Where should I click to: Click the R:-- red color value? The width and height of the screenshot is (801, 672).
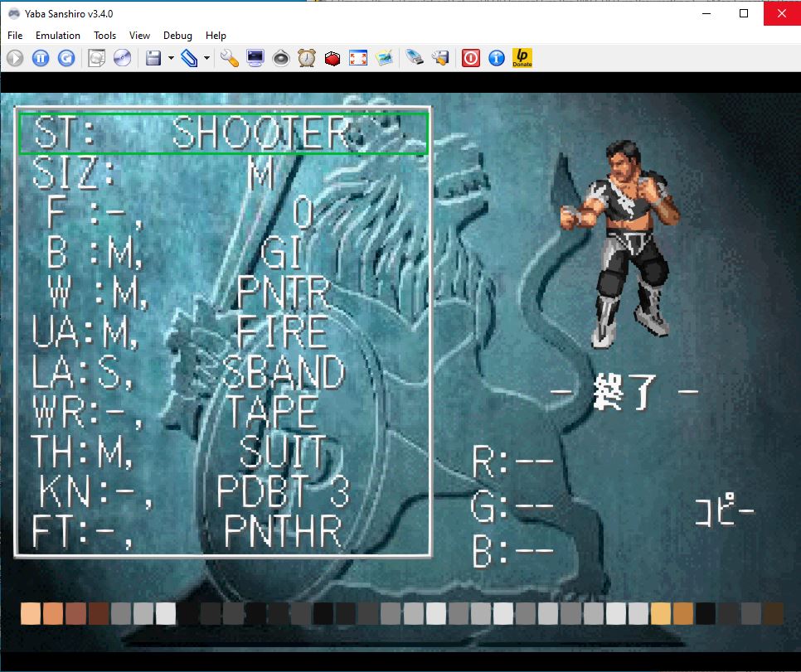tap(512, 461)
